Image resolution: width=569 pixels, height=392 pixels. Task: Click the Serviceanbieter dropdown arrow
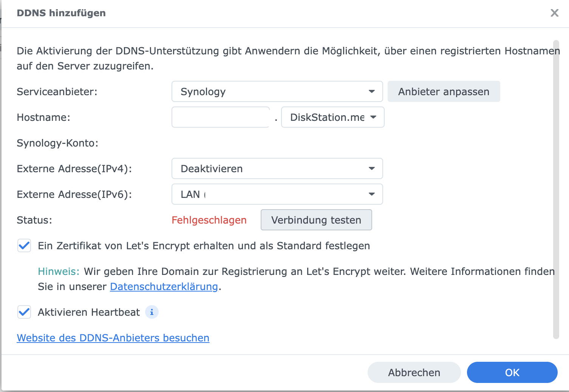(372, 92)
